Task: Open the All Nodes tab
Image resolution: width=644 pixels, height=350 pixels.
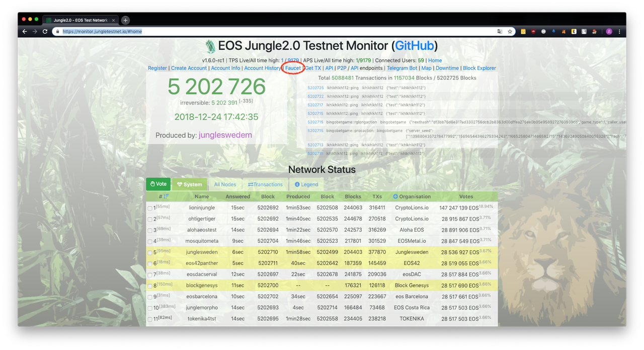Action: coord(225,184)
